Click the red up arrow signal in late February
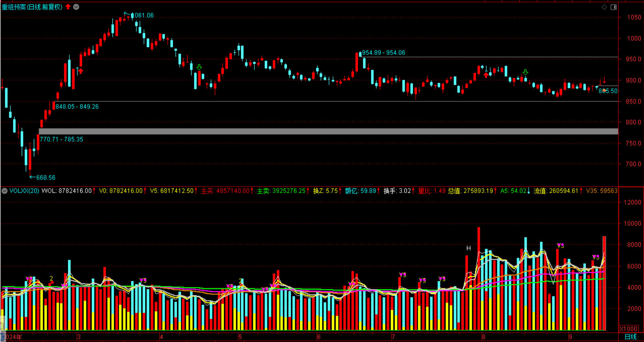This screenshot has height=342, width=644. point(81,71)
